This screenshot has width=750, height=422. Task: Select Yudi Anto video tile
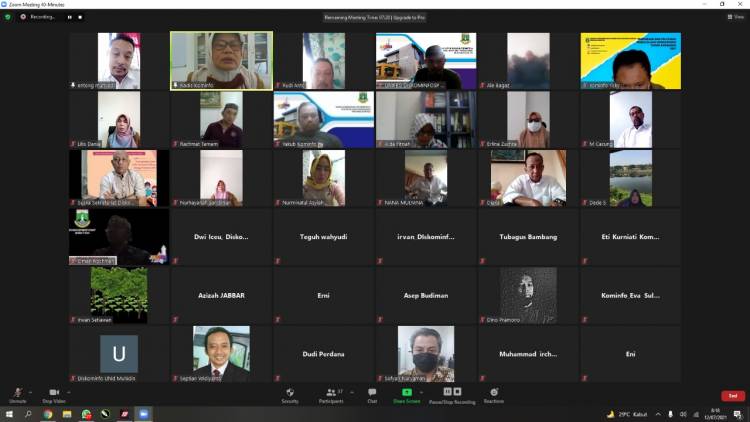(x=324, y=61)
